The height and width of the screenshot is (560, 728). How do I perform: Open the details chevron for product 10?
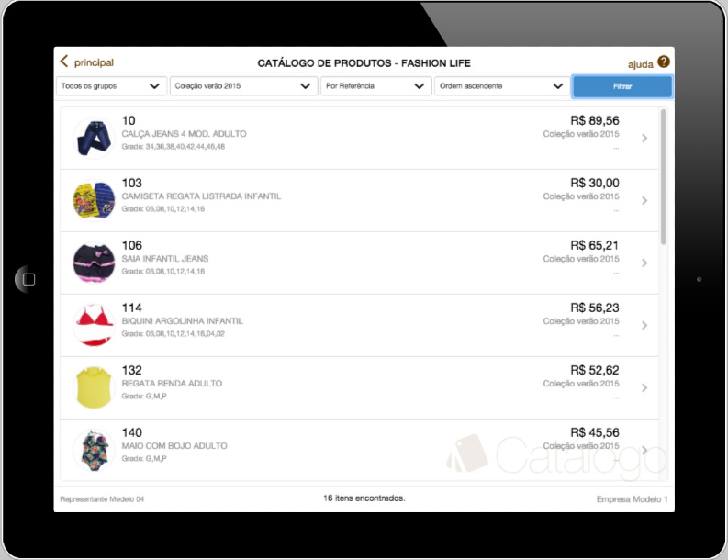[644, 138]
